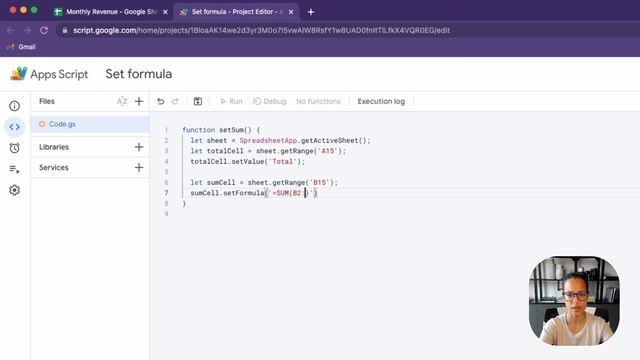Reload the current page
Image resolution: width=640 pixels, height=360 pixels.
point(44,30)
